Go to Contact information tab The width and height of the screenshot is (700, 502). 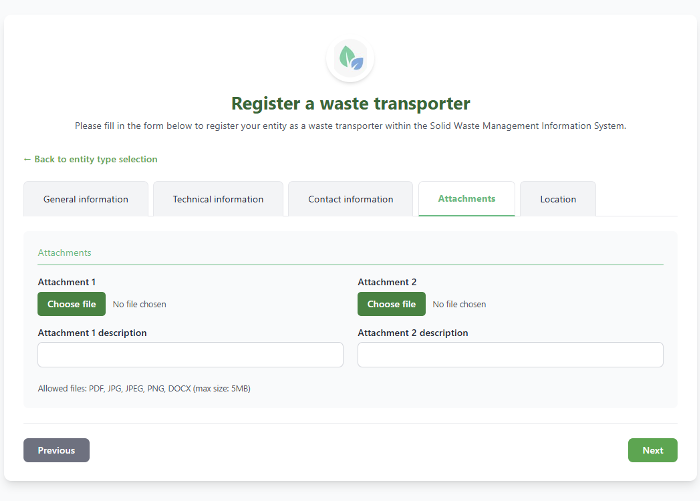(350, 199)
